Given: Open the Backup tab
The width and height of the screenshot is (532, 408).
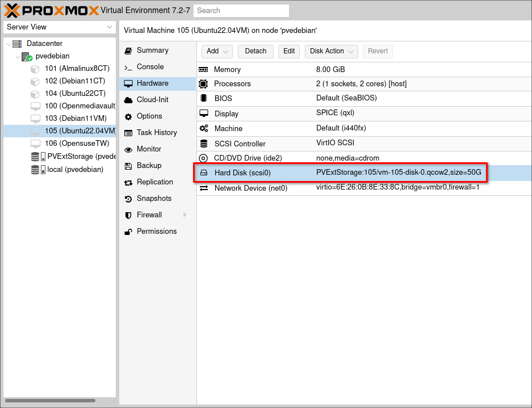Looking at the screenshot, I should point(158,166).
